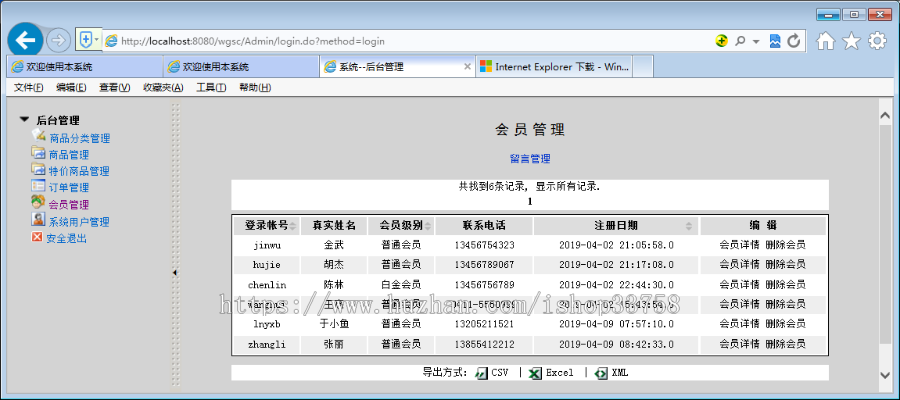The width and height of the screenshot is (900, 400).
Task: Click the 商品管理 icon
Action: click(x=38, y=153)
